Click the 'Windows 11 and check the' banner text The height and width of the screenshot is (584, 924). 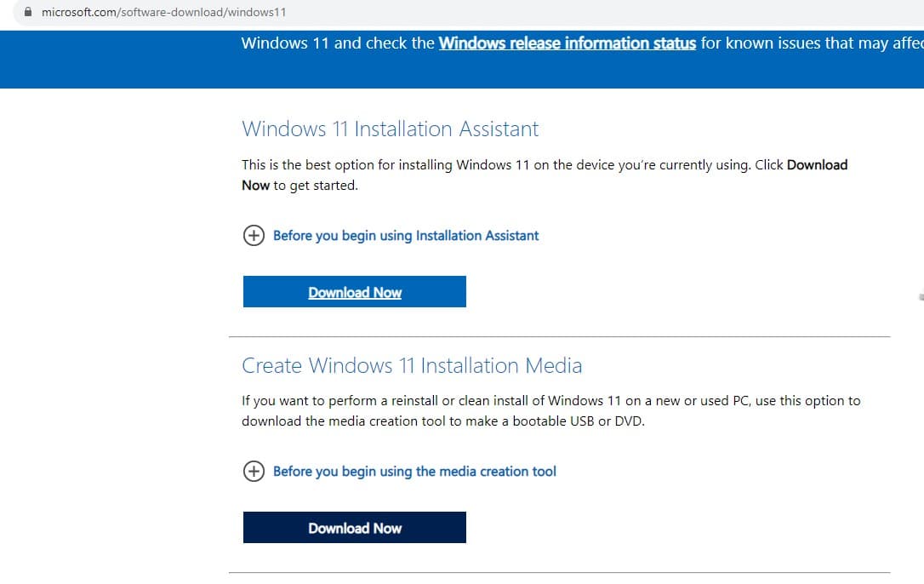pyautogui.click(x=338, y=43)
